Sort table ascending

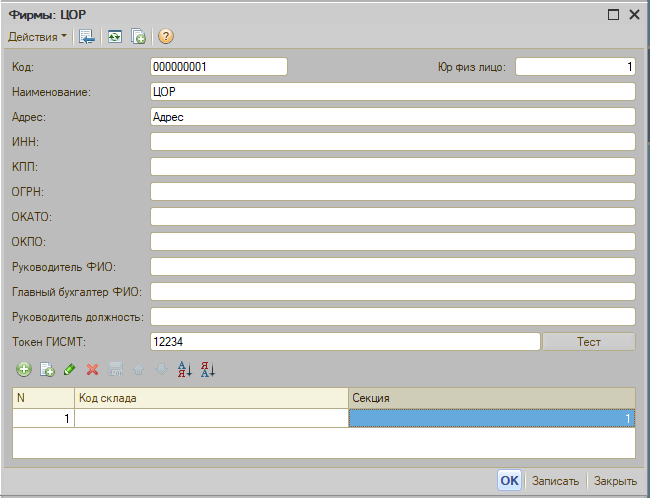[x=184, y=370]
